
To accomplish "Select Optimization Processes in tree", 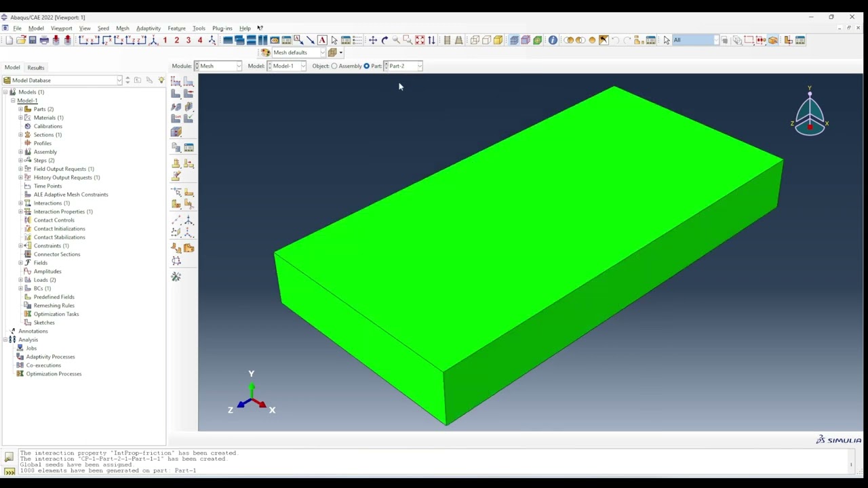I will click(54, 374).
